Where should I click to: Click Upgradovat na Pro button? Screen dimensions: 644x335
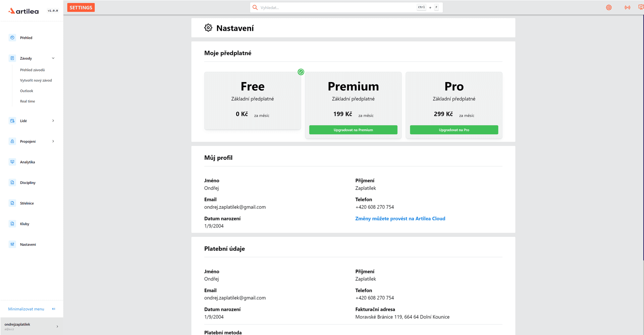tap(454, 130)
